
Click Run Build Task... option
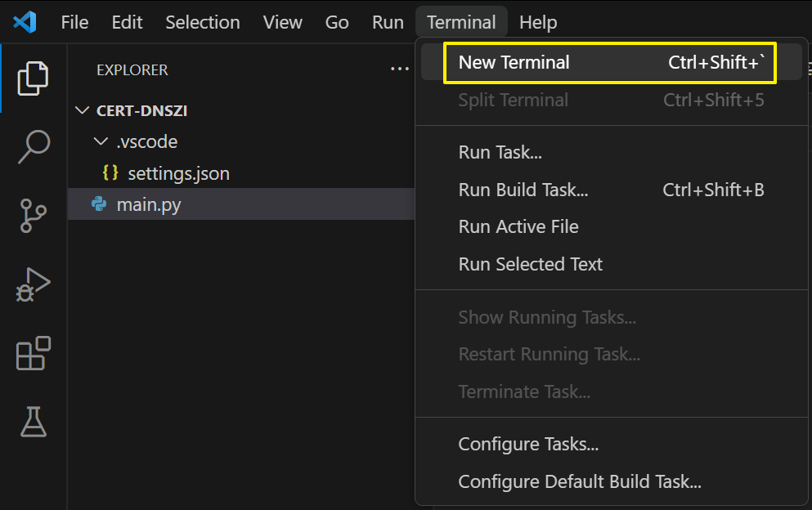point(523,190)
